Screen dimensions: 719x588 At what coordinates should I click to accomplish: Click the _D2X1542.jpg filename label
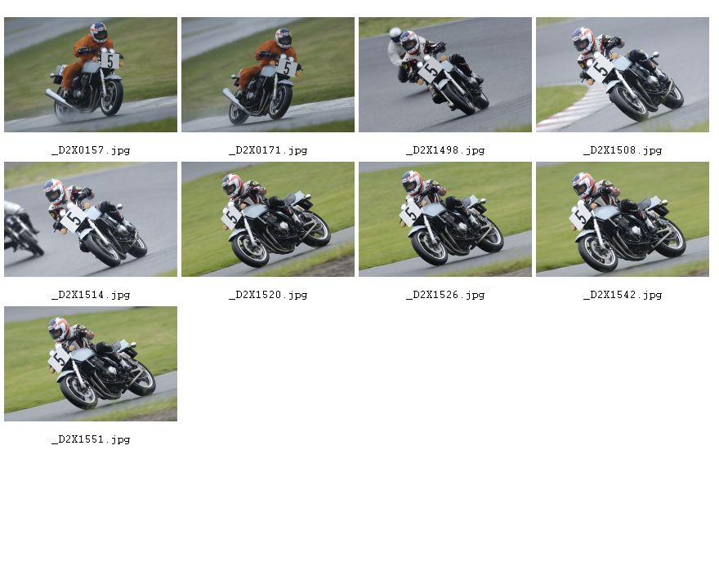(623, 295)
